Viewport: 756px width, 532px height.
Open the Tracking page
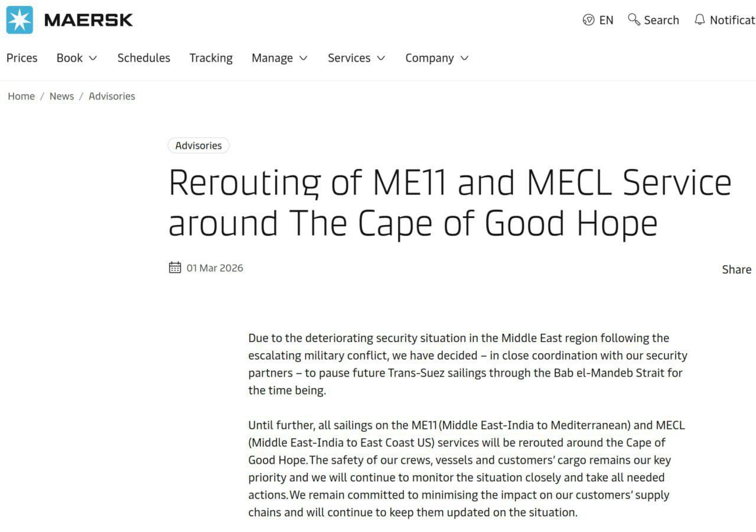click(x=211, y=58)
